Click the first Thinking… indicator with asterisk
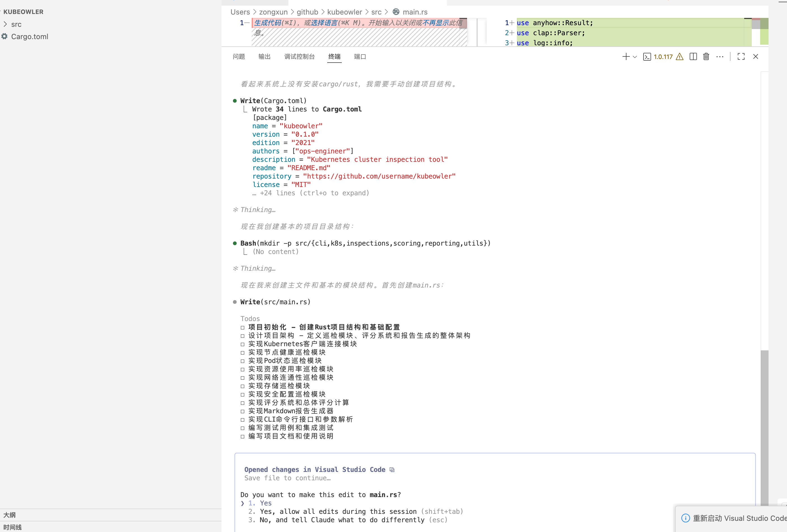Image resolution: width=787 pixels, height=532 pixels. tap(254, 210)
